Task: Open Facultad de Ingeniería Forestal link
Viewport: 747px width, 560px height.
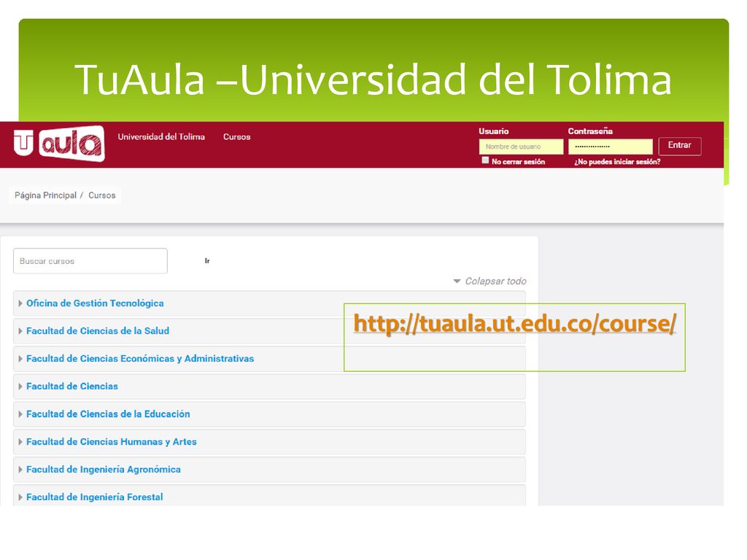Action: coord(94,497)
